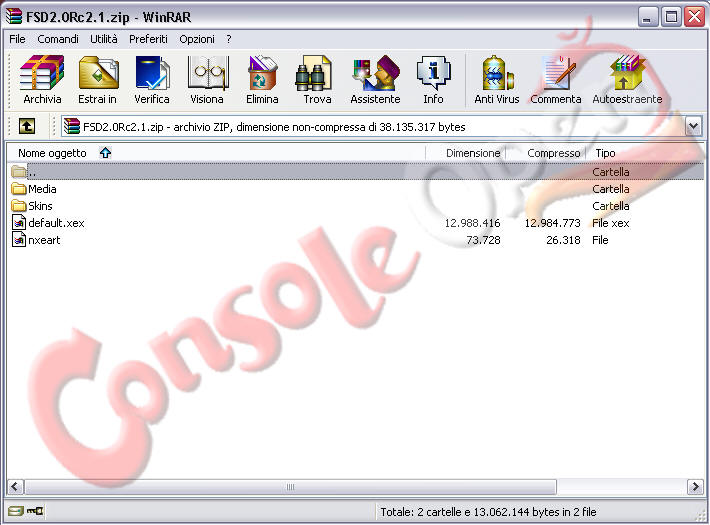Sort by Dimensione column header
710x525 pixels.
[x=472, y=153]
